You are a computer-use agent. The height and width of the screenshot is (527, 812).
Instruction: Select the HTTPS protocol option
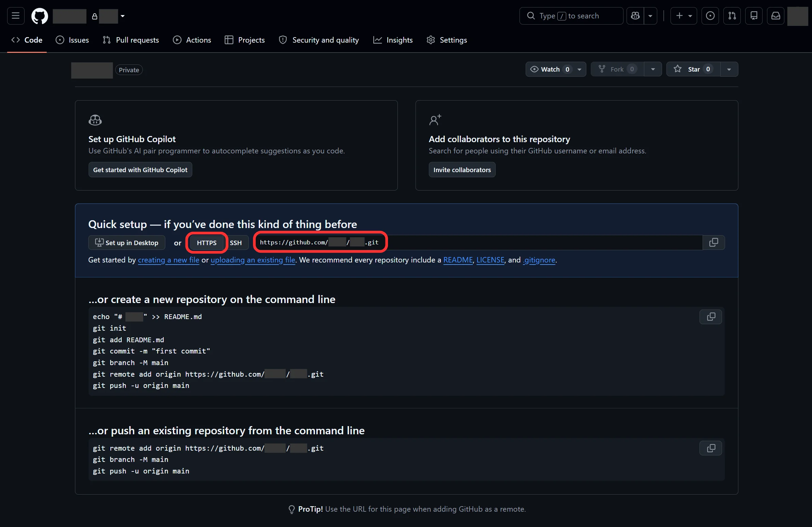207,242
